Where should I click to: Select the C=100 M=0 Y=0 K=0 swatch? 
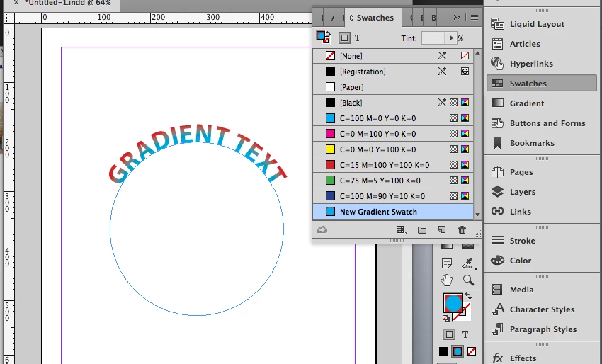[x=393, y=118]
